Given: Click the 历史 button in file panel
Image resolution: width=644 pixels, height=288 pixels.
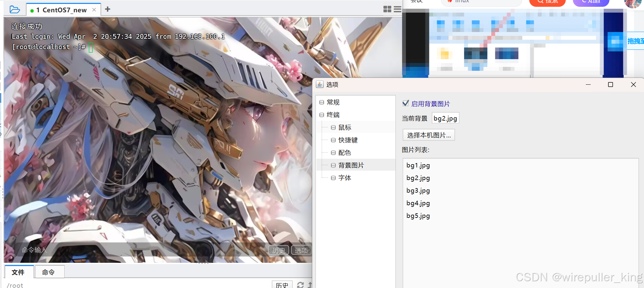Looking at the screenshot, I should pos(282,285).
